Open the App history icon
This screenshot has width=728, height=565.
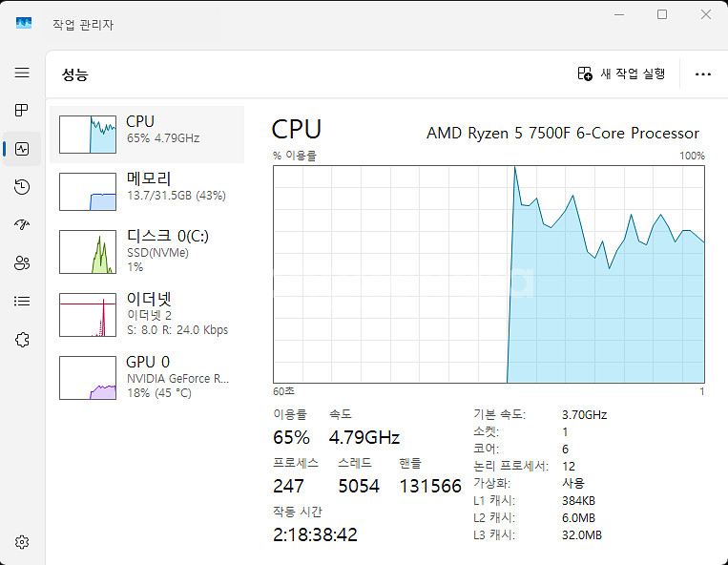(x=22, y=187)
